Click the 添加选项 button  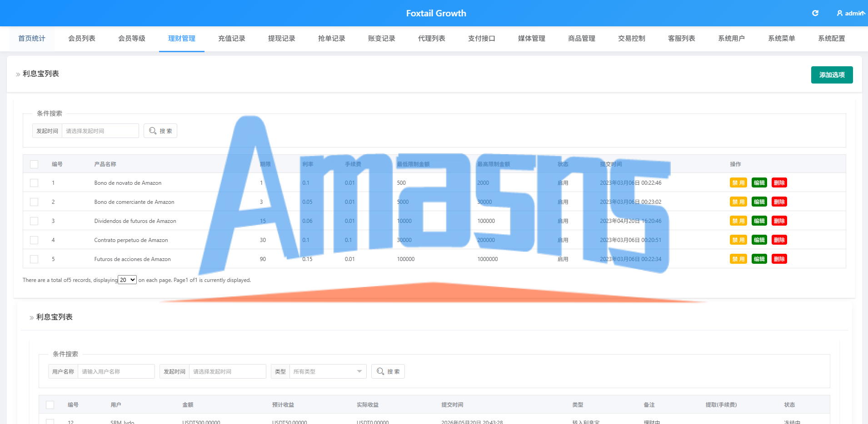click(832, 75)
